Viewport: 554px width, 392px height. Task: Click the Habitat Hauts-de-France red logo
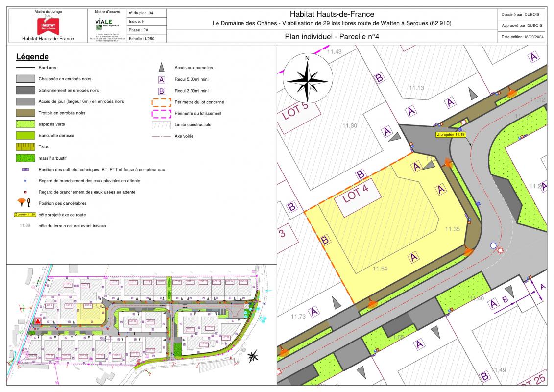[x=48, y=25]
